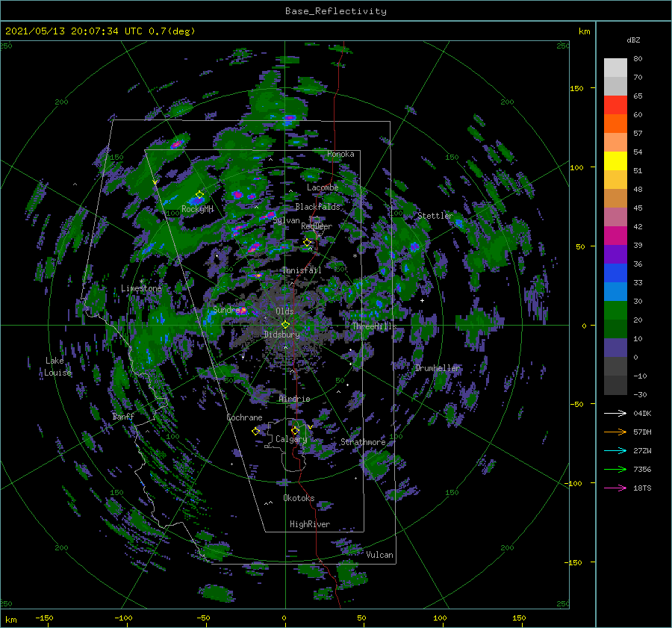
Task: Click the Airdrie town label
Action: click(x=294, y=399)
